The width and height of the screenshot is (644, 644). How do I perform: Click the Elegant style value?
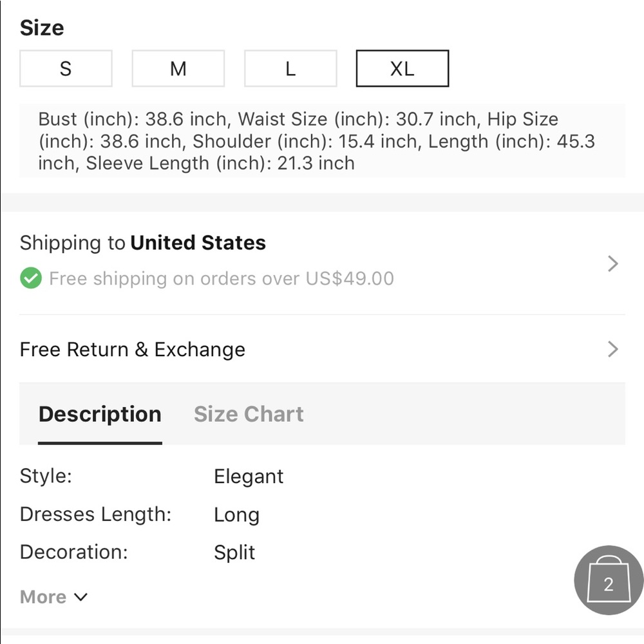tap(249, 477)
